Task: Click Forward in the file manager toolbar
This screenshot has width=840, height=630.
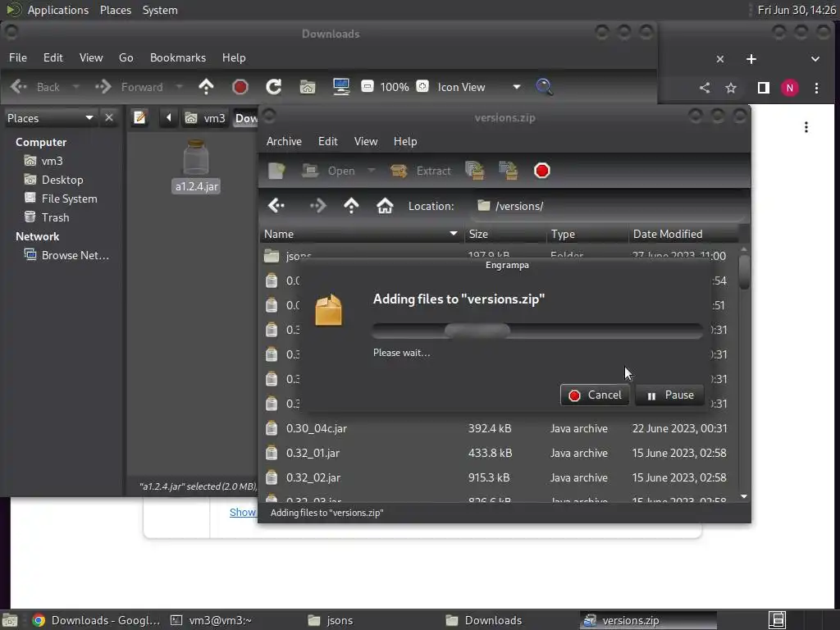Action: tap(129, 87)
